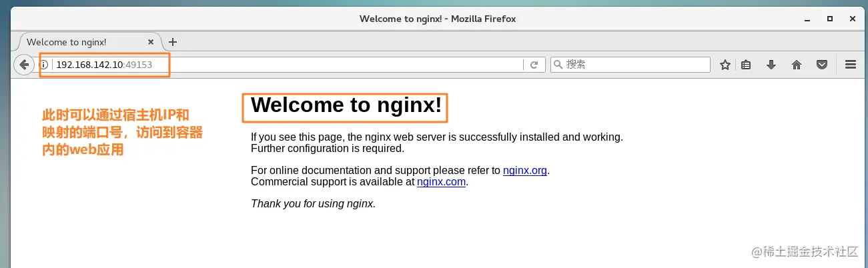This screenshot has height=268, width=868.
Task: Open the site information icon in address bar
Action: (x=44, y=65)
